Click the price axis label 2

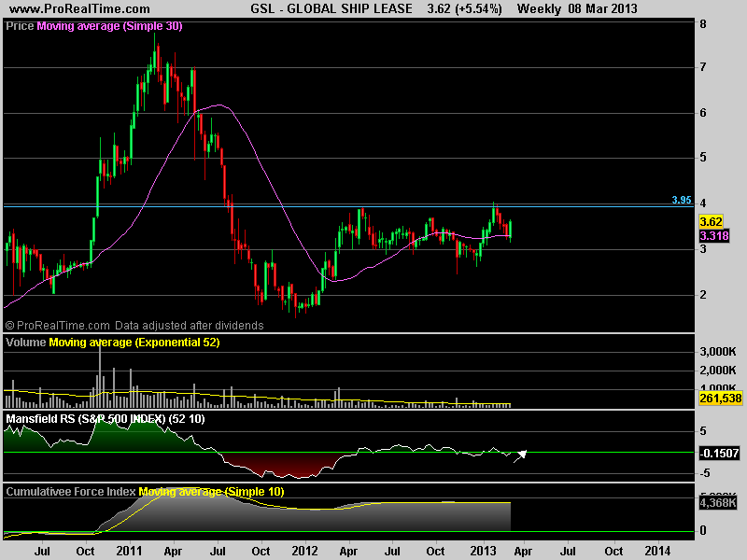click(703, 295)
